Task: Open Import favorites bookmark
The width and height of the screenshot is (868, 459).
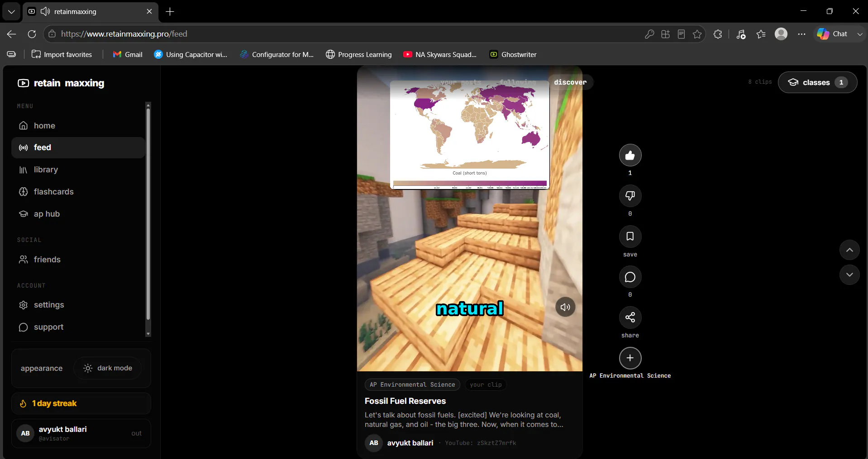Action: (x=62, y=54)
